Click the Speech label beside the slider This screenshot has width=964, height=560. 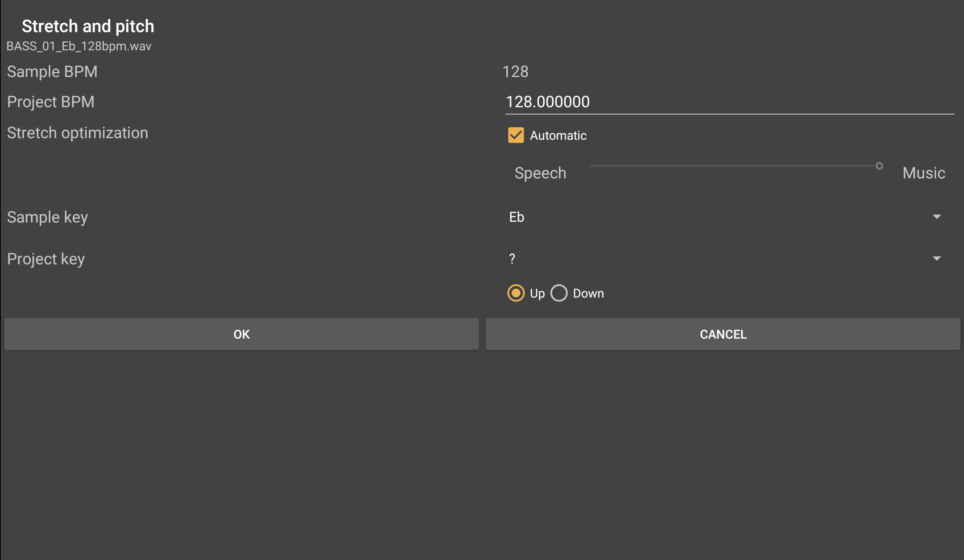(x=540, y=173)
